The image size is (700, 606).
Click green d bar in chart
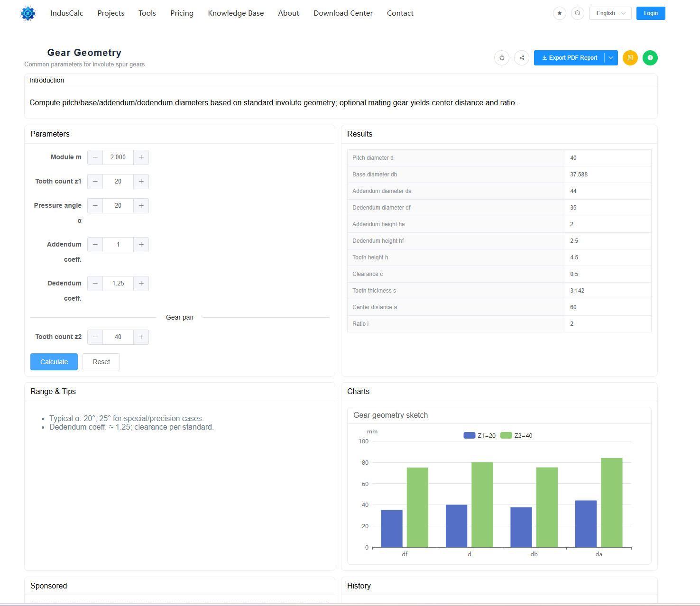coord(482,505)
